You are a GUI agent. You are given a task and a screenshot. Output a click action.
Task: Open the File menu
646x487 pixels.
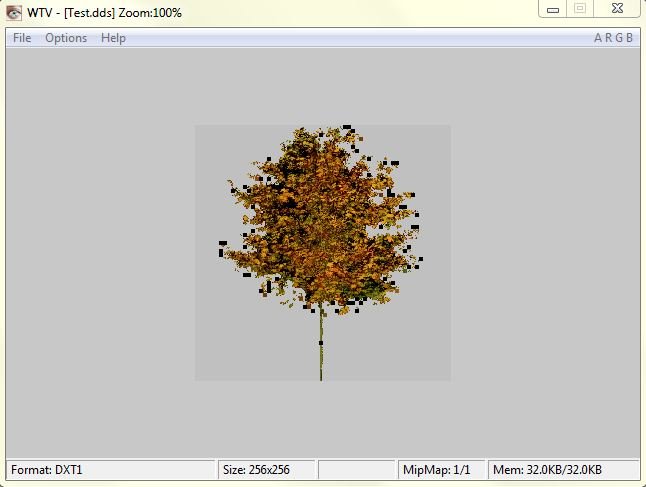[22, 38]
